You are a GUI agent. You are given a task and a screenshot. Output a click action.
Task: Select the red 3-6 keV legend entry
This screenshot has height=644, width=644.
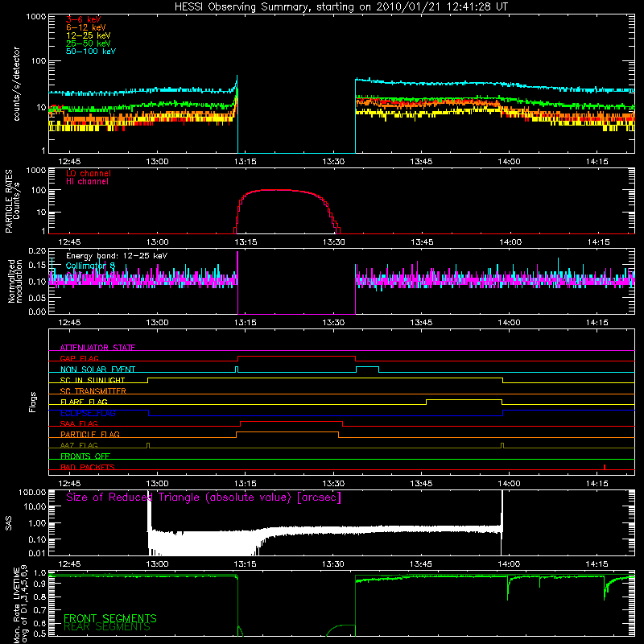tap(83, 19)
